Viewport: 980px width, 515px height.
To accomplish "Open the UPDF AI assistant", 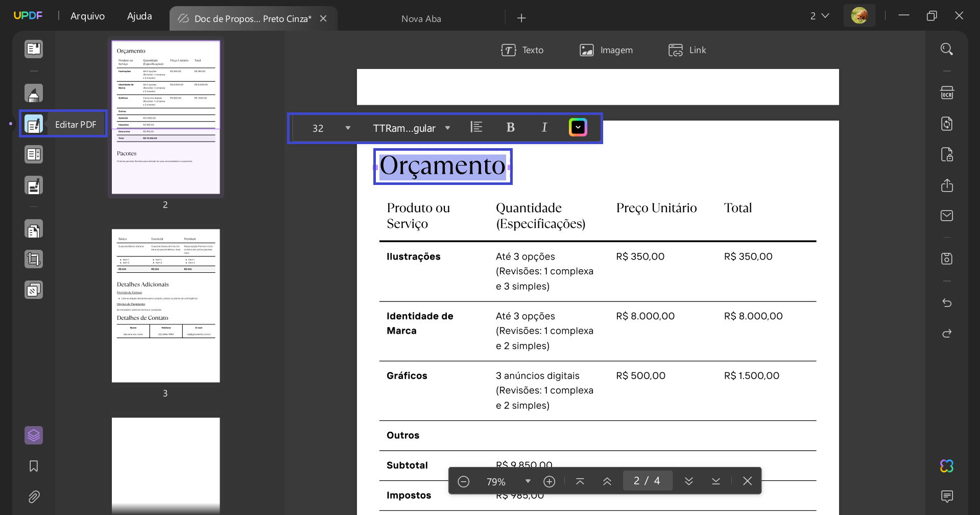I will [x=946, y=465].
